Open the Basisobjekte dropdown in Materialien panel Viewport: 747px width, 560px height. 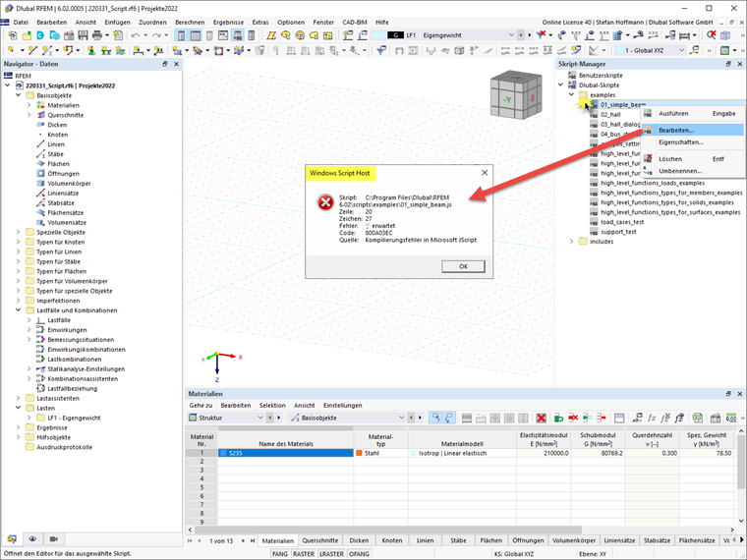(401, 418)
